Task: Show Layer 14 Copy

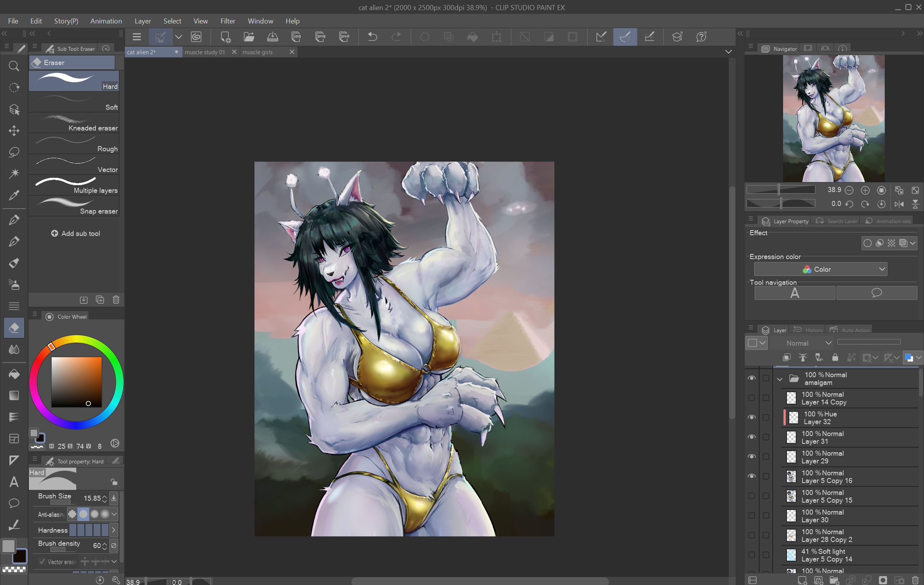Action: pyautogui.click(x=752, y=398)
